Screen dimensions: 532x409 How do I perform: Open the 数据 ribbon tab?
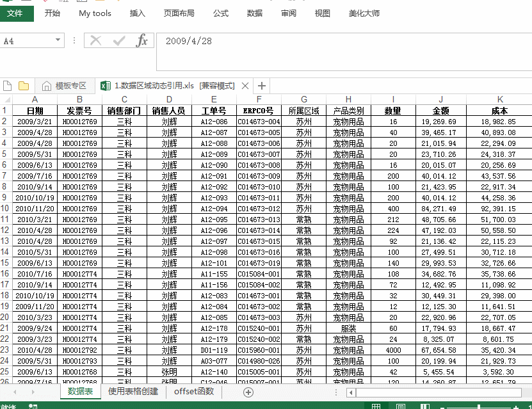pos(255,13)
